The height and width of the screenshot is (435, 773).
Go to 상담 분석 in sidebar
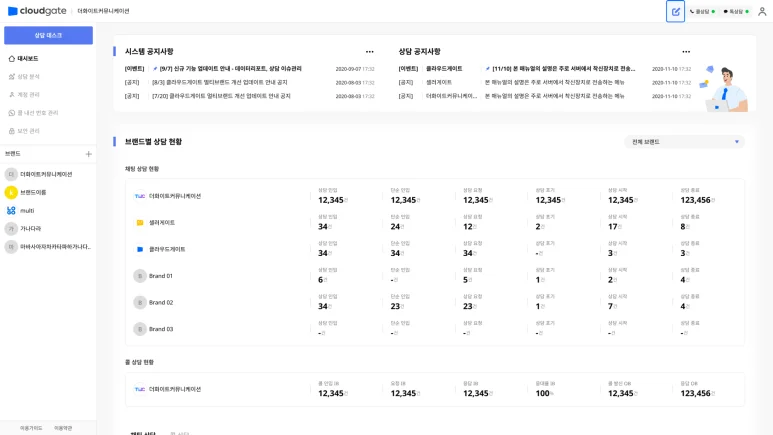click(28, 77)
